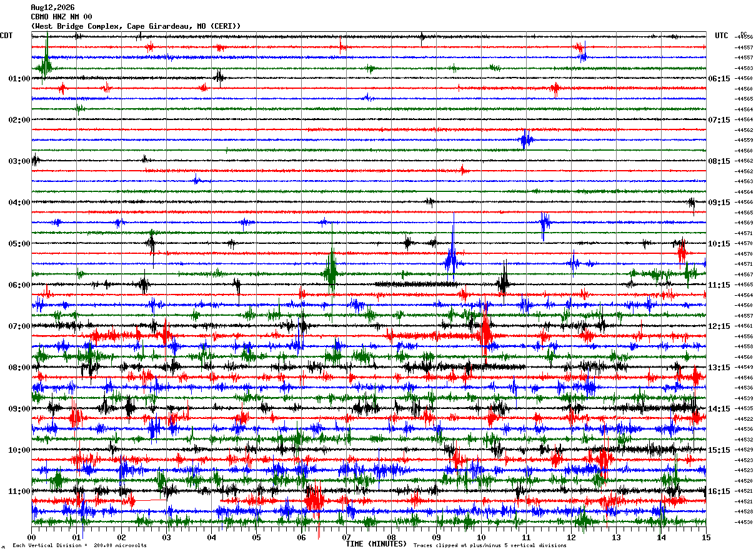Click the DC offset value '-44561'
The image size is (756, 554).
744,326
